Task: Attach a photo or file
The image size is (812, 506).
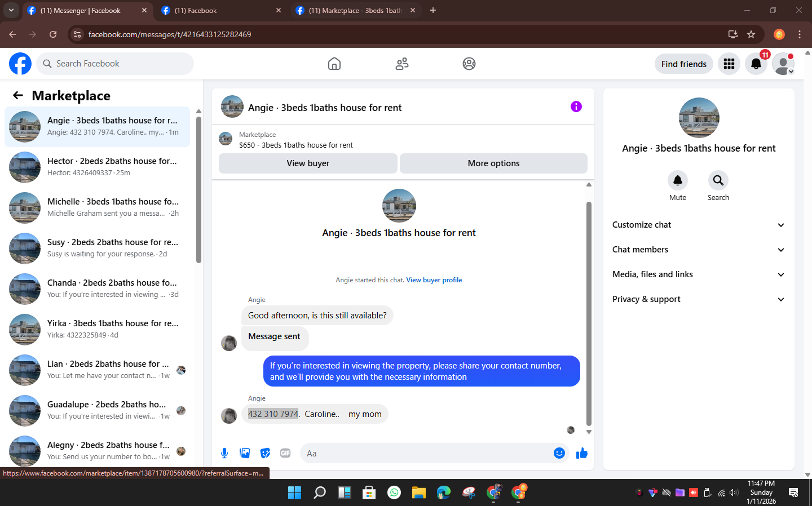Action: (245, 453)
